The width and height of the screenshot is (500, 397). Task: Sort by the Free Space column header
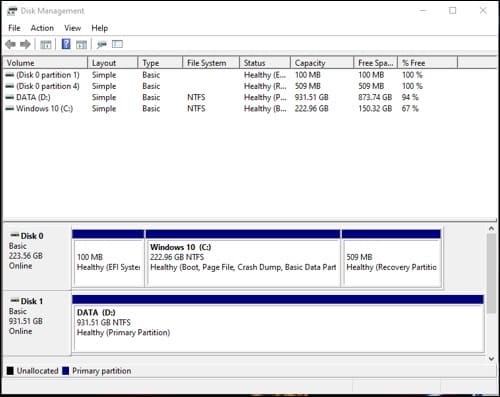pos(376,63)
